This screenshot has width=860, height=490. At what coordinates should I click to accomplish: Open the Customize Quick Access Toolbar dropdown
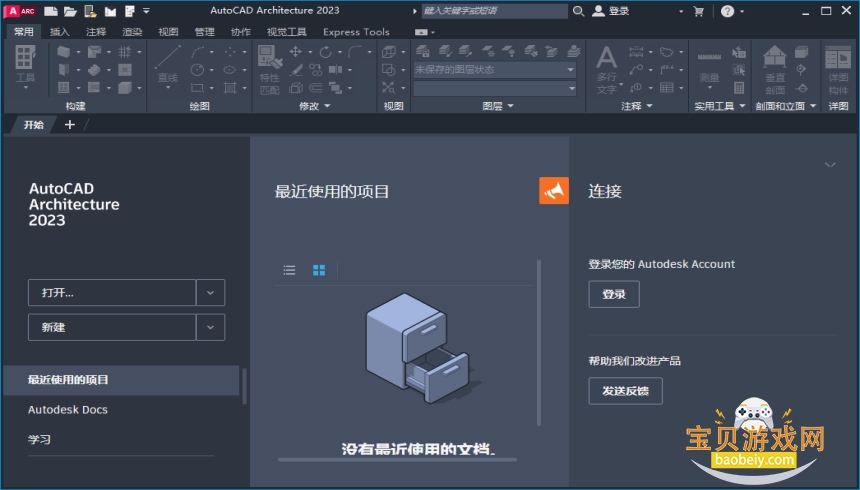(146, 10)
